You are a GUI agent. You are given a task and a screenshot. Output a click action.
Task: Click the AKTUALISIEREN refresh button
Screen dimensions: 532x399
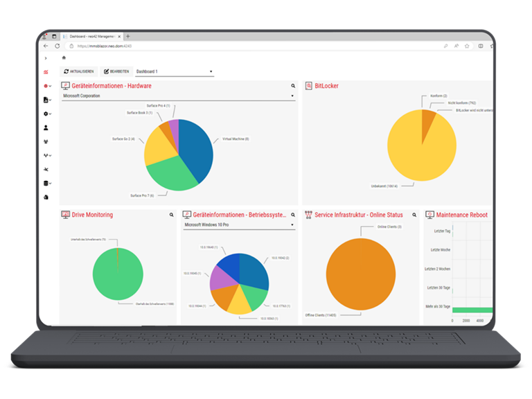pos(79,71)
